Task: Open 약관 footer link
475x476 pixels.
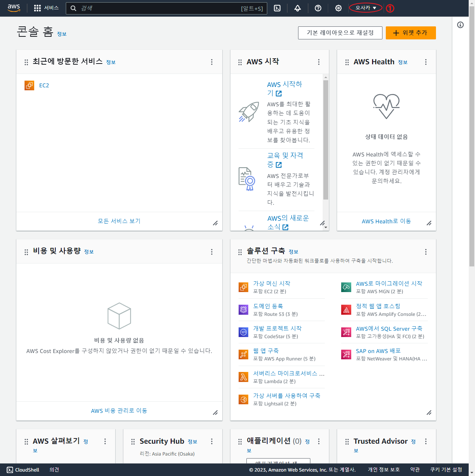Action: coord(415,470)
